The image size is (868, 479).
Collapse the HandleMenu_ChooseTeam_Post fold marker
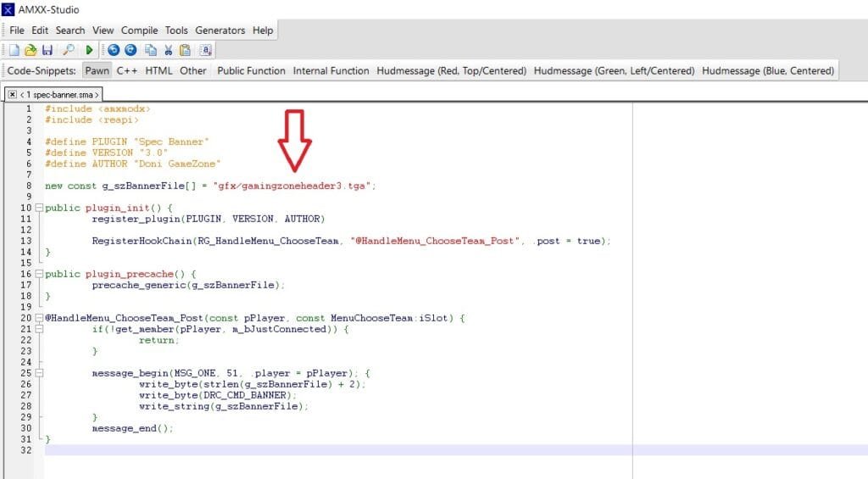[39, 318]
